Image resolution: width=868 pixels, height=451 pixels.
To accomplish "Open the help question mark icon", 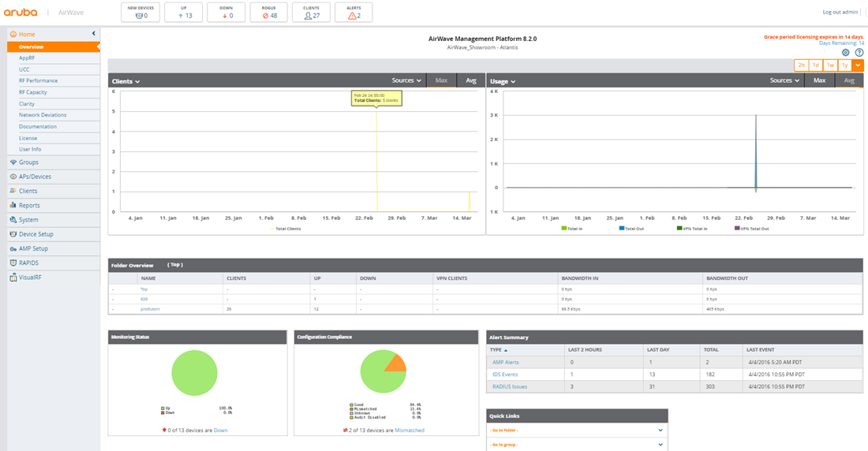I will coord(859,53).
